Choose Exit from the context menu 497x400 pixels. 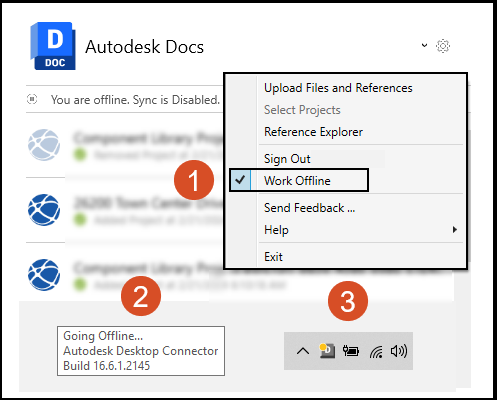point(273,257)
